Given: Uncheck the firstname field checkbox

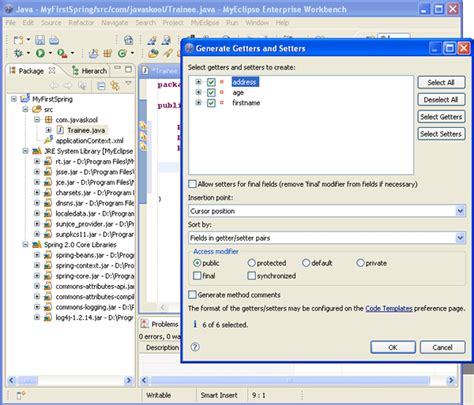Looking at the screenshot, I should (x=211, y=103).
